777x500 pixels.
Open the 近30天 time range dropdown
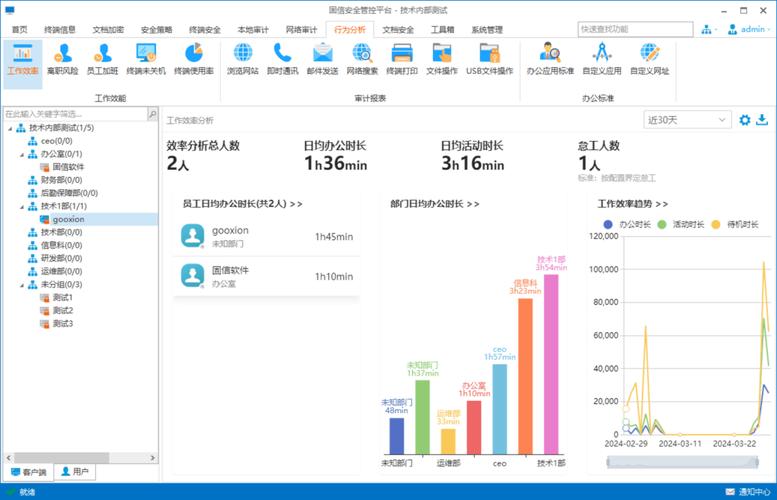pos(687,120)
